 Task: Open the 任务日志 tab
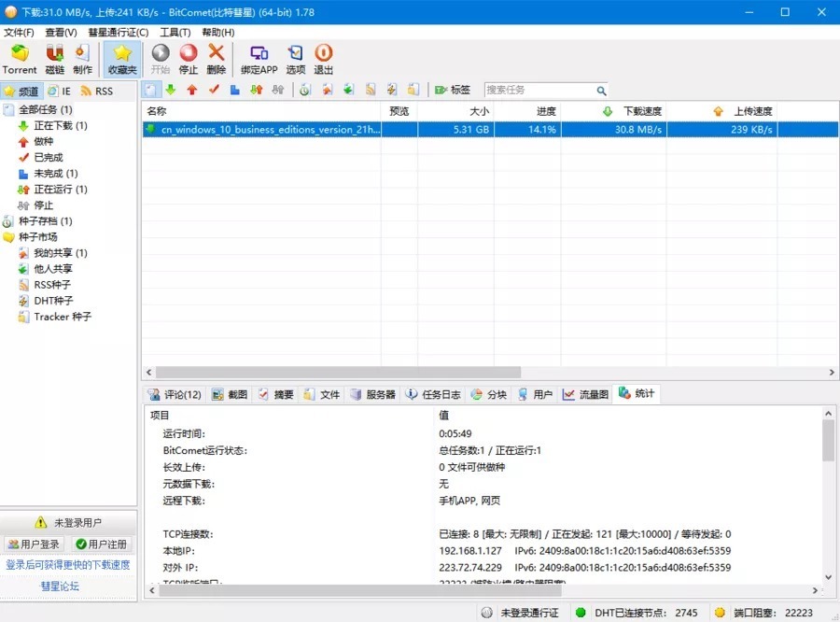pos(433,395)
